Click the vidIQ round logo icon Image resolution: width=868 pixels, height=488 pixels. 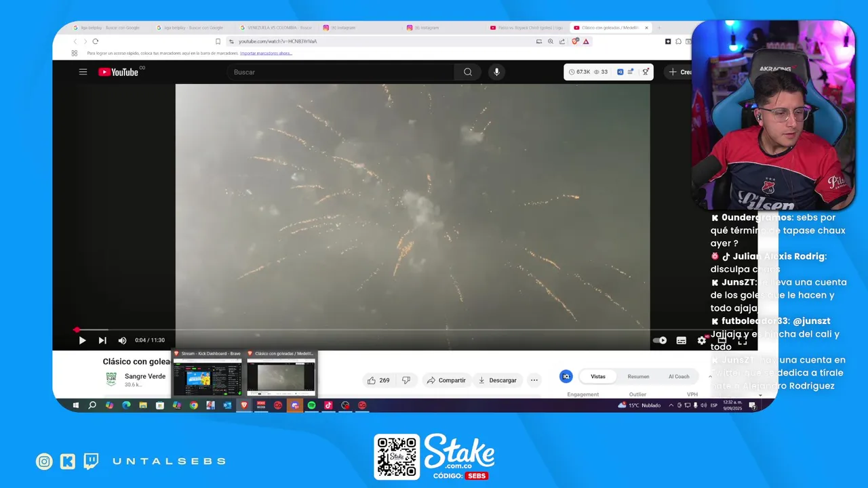point(566,376)
